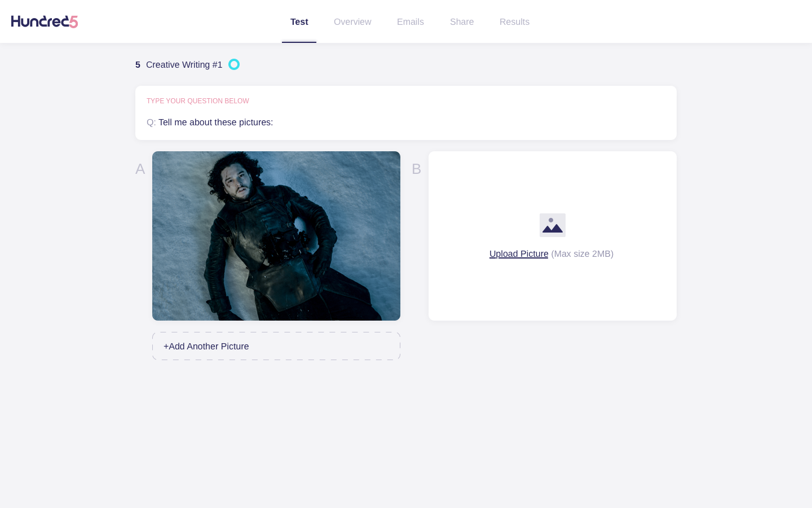The image size is (812, 508).
Task: Click +Add Another Picture button
Action: [x=276, y=346]
